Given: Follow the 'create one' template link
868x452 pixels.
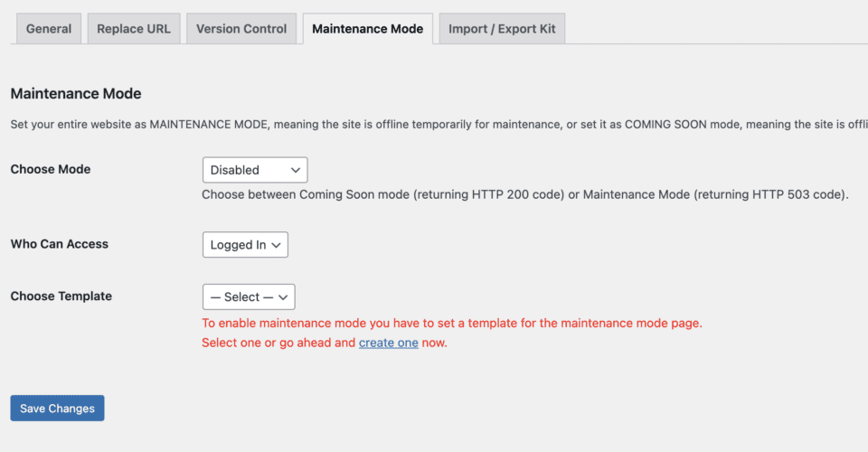Looking at the screenshot, I should (x=388, y=344).
